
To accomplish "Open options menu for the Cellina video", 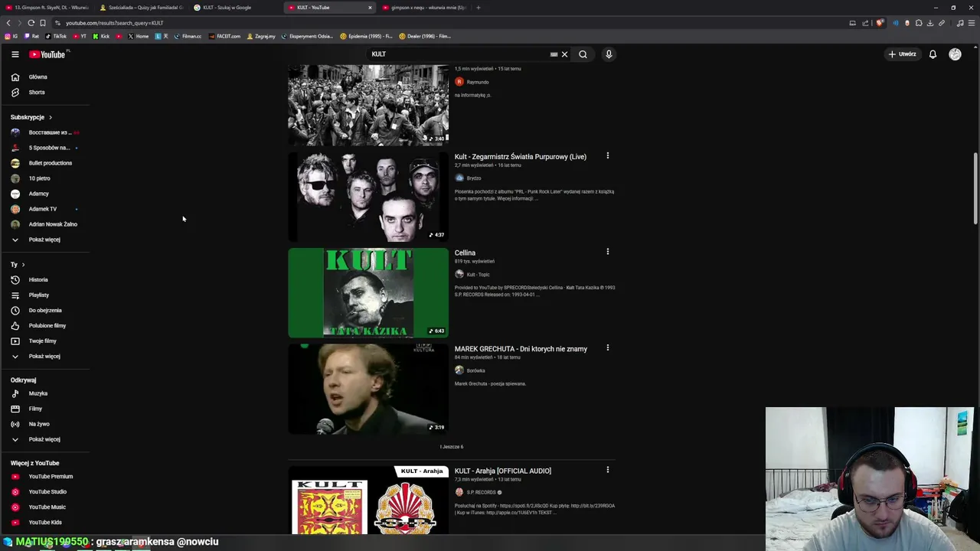I will point(608,252).
